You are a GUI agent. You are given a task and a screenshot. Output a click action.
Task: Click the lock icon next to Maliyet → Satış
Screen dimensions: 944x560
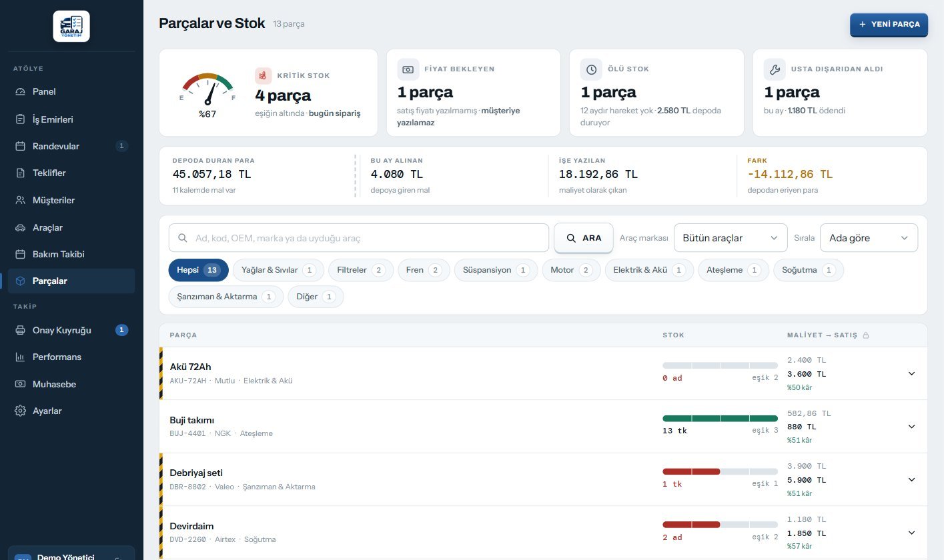[x=866, y=335]
